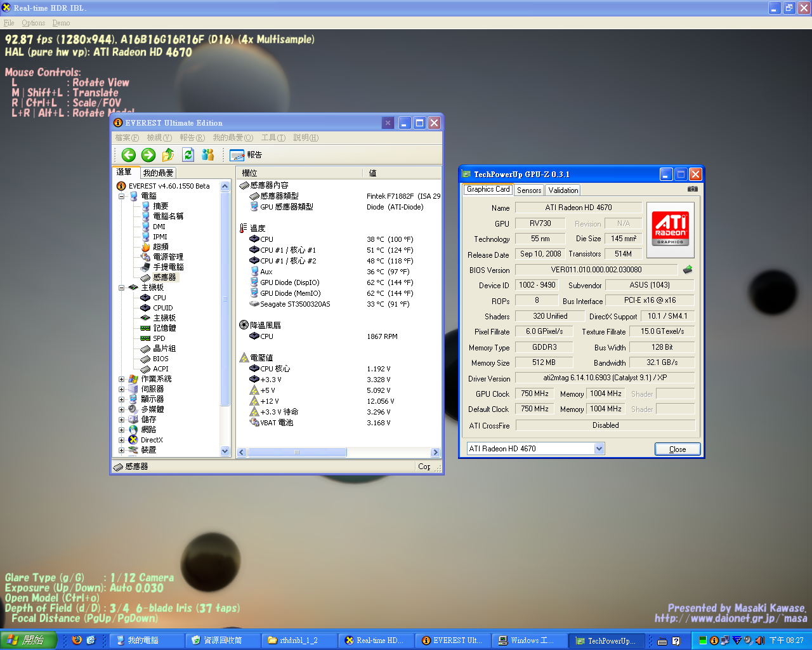812x650 pixels.
Task: Click the GPU Diode (DispIO) sensor row
Action: (x=339, y=282)
